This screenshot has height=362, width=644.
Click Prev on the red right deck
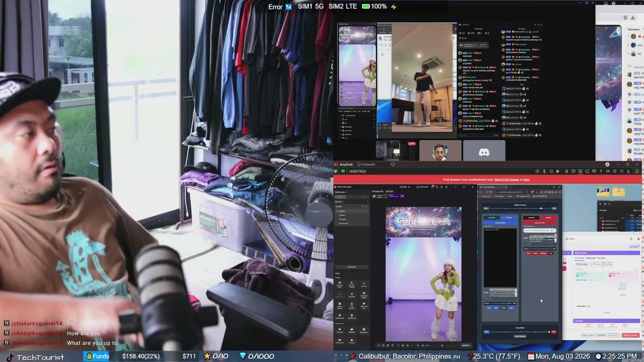(x=528, y=253)
